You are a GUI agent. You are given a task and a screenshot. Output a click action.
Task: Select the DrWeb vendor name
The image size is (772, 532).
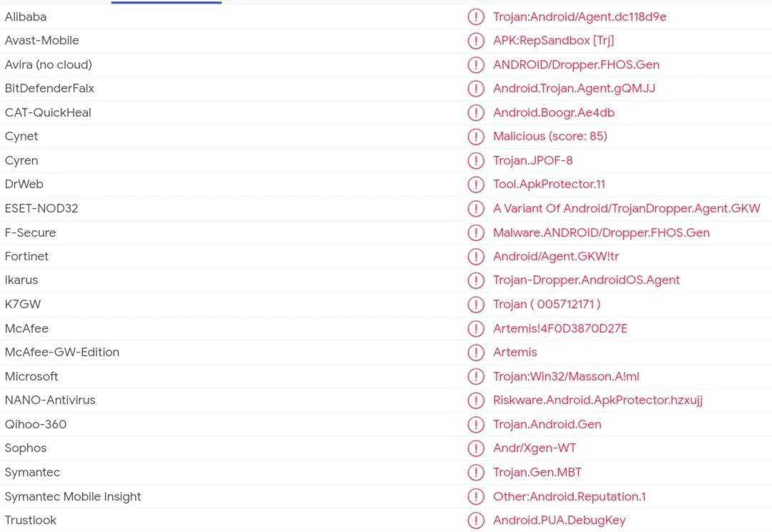24,184
